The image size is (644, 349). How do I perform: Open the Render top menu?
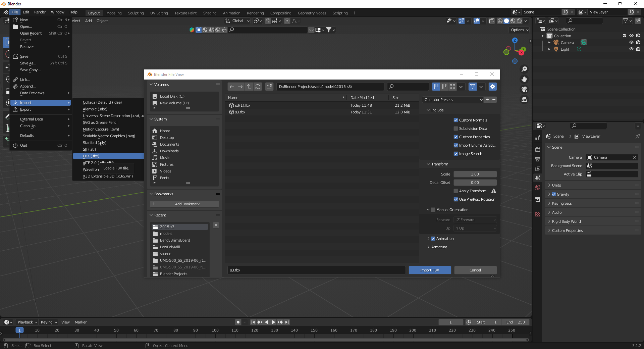pos(40,12)
